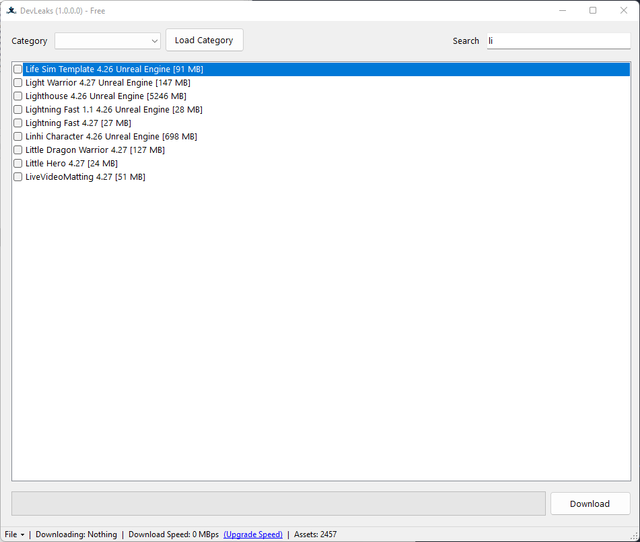This screenshot has width=640, height=542.
Task: Check the Life Sim Template 4.26 checkbox
Action: click(18, 69)
